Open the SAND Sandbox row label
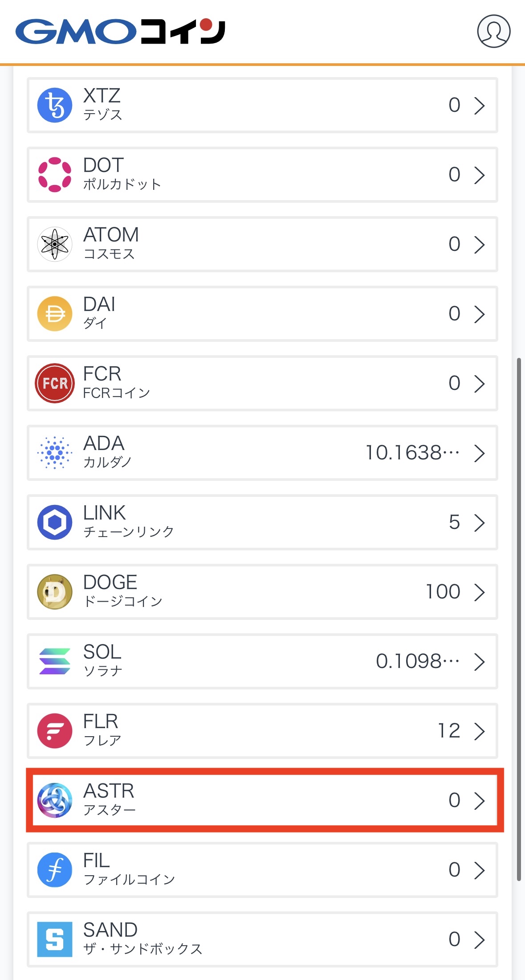Screen dimensions: 525x980 pos(142,939)
